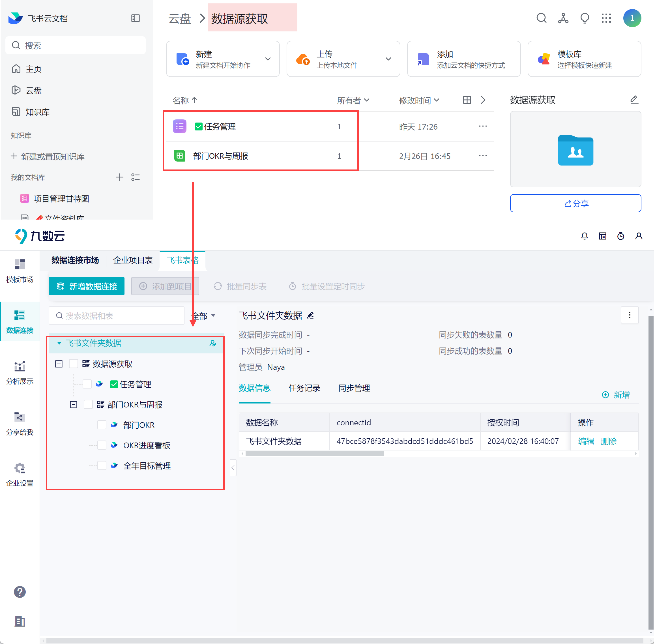Click the building icon at the bottom of the sidebar
Image resolution: width=655 pixels, height=644 pixels.
20,621
